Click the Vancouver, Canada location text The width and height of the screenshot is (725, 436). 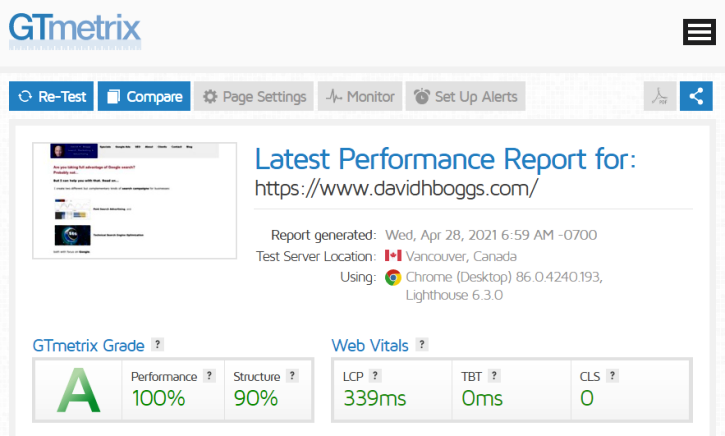461,256
